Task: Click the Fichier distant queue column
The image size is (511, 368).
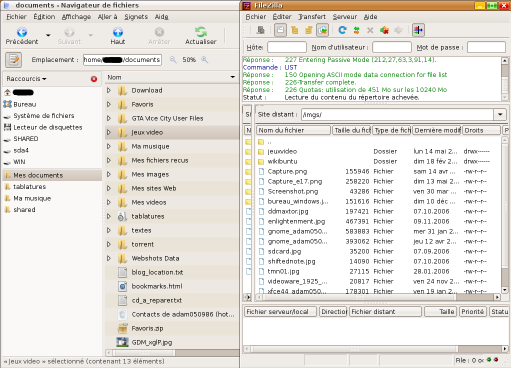Action: [385, 312]
